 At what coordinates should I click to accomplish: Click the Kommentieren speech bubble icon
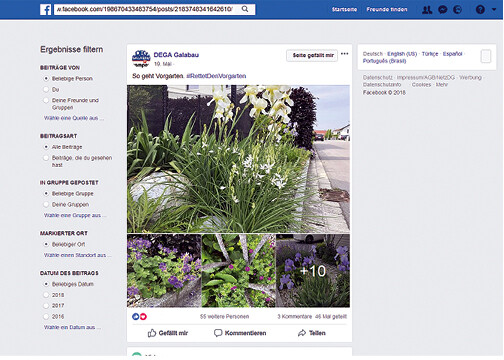tap(218, 333)
